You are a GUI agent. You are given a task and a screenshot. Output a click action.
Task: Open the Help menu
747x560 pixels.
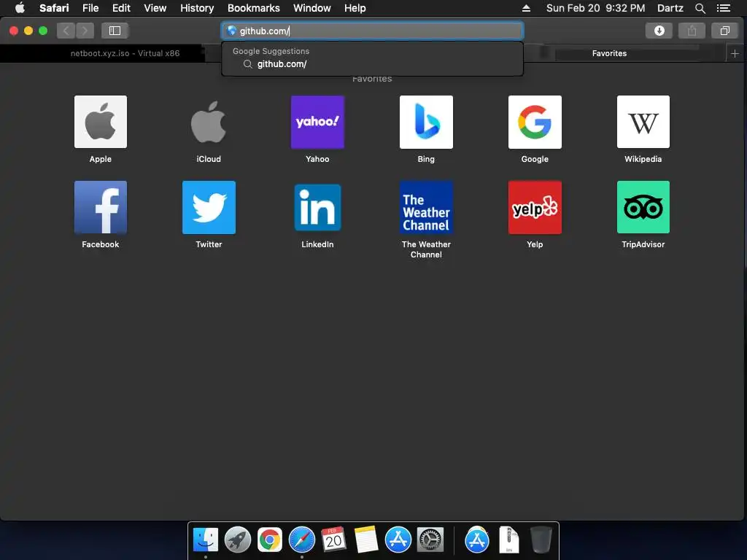355,8
